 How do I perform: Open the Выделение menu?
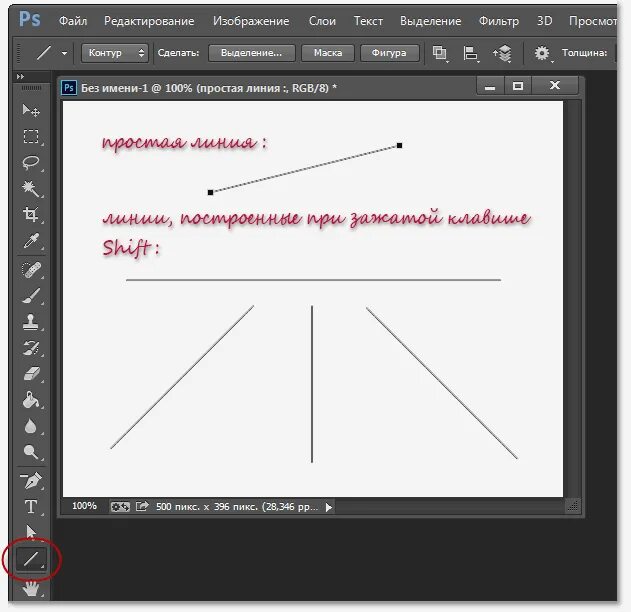tap(430, 21)
